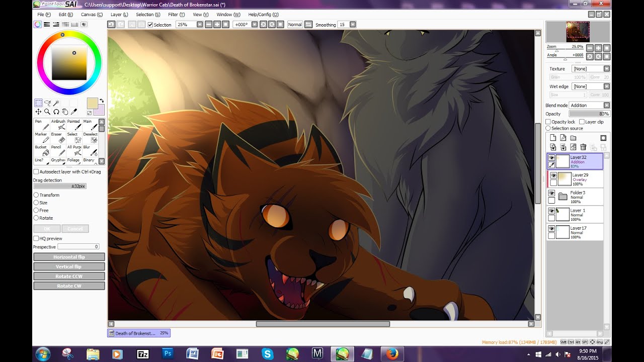The height and width of the screenshot is (362, 644).
Task: Choose the Eraser tool
Action: coord(58,138)
